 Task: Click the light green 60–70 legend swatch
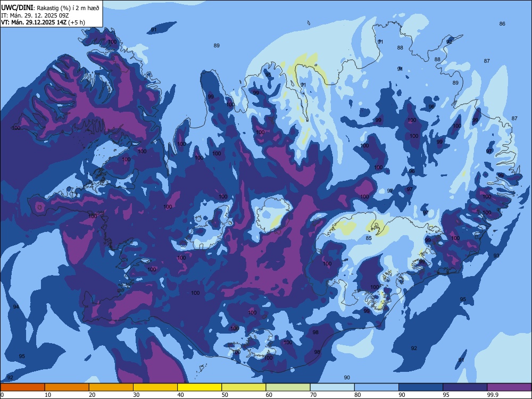[288, 387]
